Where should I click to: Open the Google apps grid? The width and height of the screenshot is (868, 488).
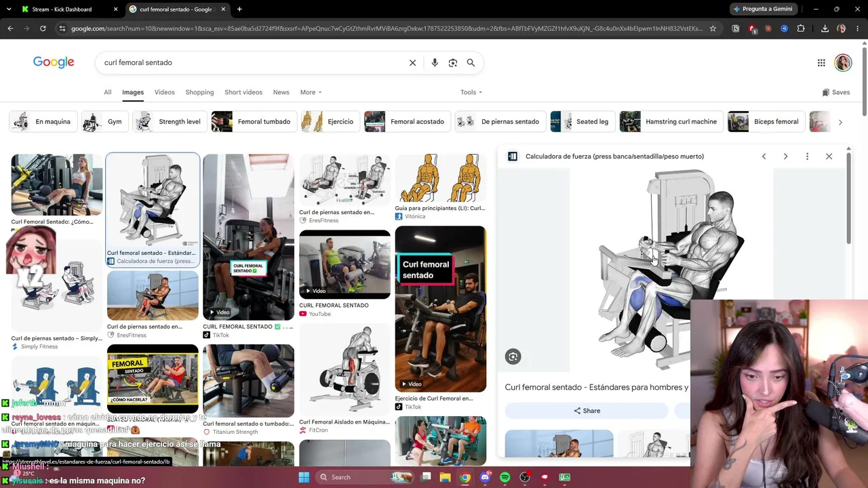click(821, 63)
